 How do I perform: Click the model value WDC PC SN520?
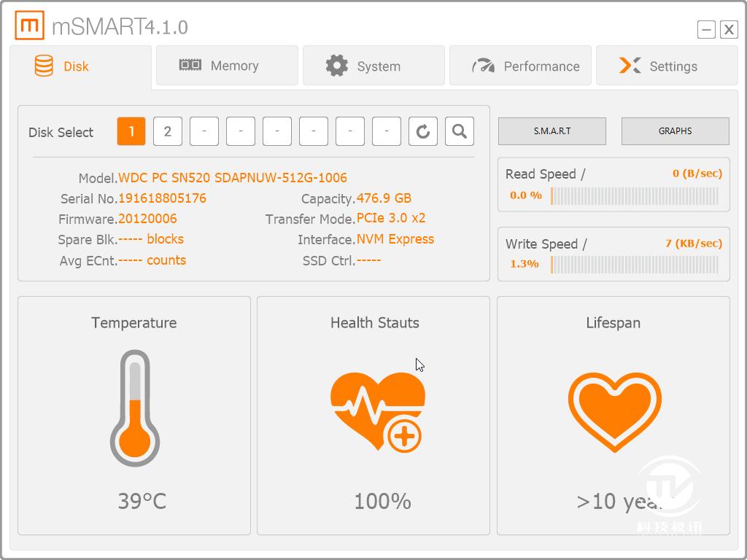coord(233,178)
